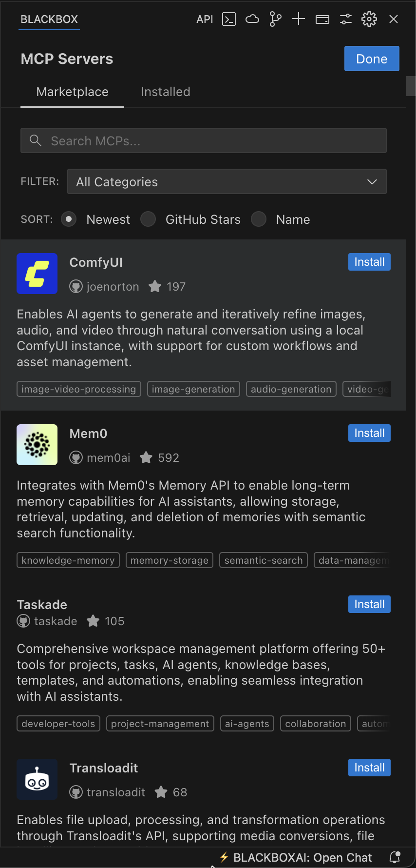Viewport: 416px width, 868px height.
Task: Select the Marketplace tab
Action: pos(72,92)
